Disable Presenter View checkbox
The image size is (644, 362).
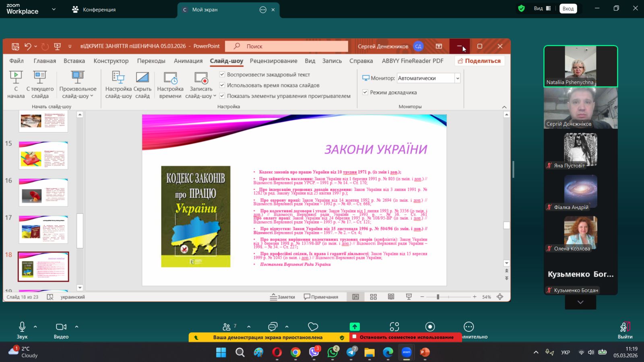pyautogui.click(x=365, y=92)
